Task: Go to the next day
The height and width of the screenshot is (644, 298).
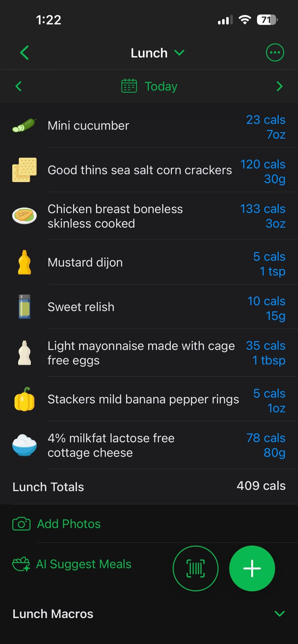Action: click(279, 86)
